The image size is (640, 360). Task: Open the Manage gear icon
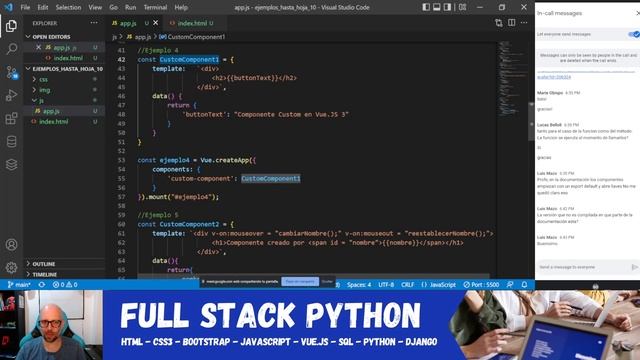click(x=11, y=267)
